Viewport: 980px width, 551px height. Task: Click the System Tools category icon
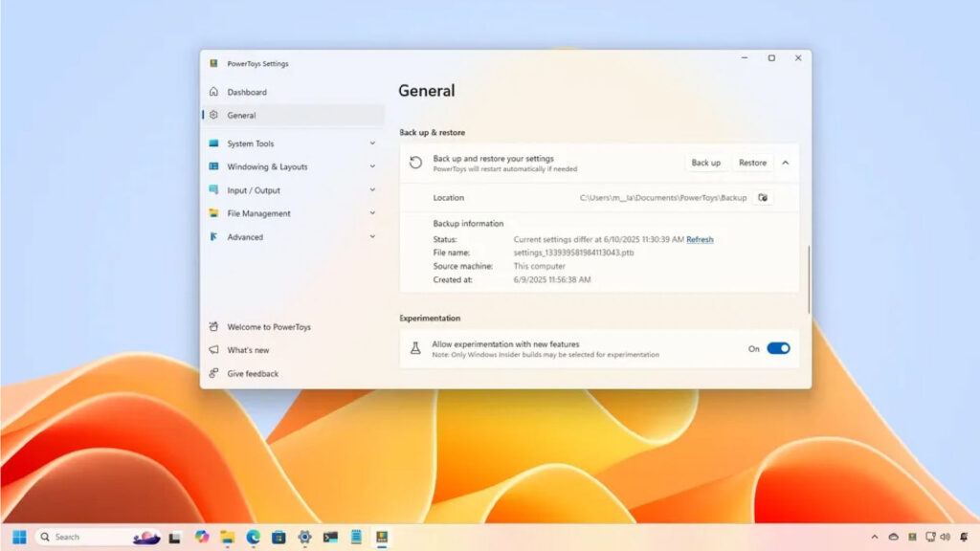pyautogui.click(x=213, y=143)
